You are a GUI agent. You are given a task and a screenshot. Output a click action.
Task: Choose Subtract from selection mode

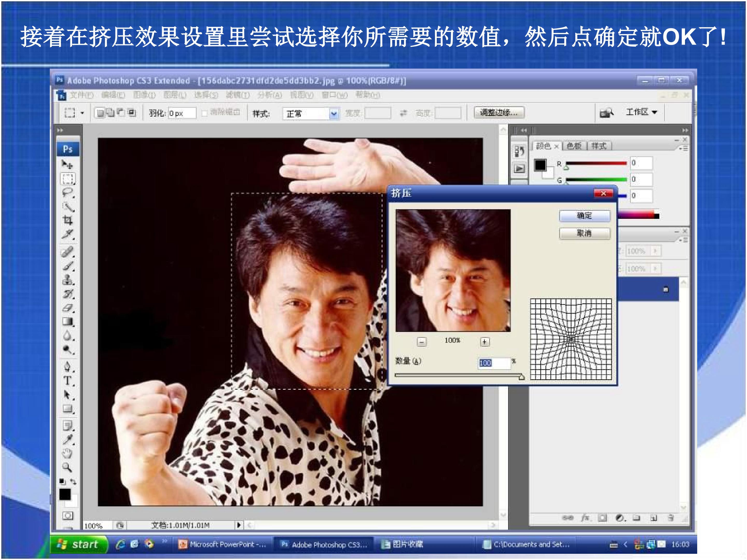tap(121, 113)
